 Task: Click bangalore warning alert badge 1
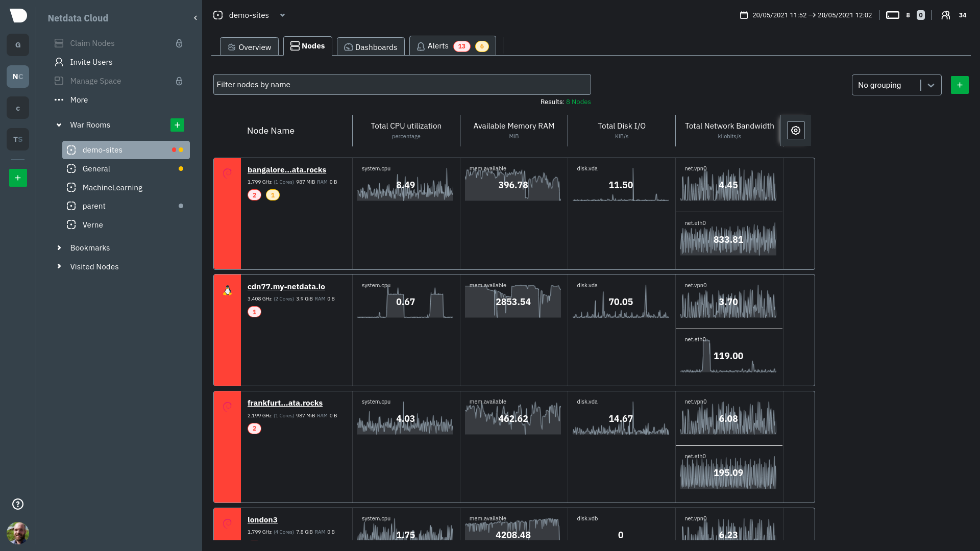pyautogui.click(x=273, y=195)
